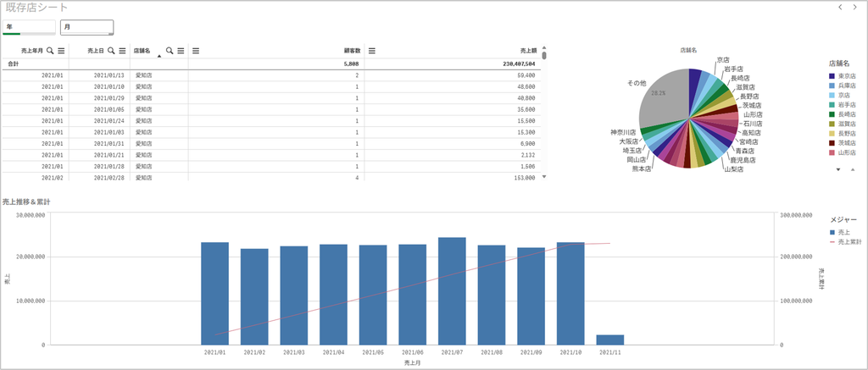Open the 店舗名 column menu
Viewport: 868px width, 370px height.
pos(181,50)
